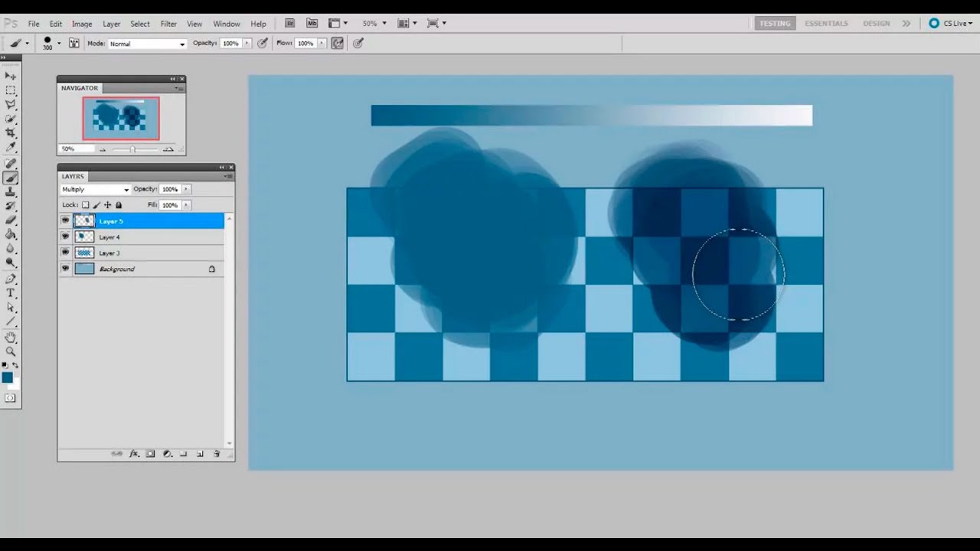Select the Zoom tool
This screenshot has width=980, height=551.
tap(11, 351)
